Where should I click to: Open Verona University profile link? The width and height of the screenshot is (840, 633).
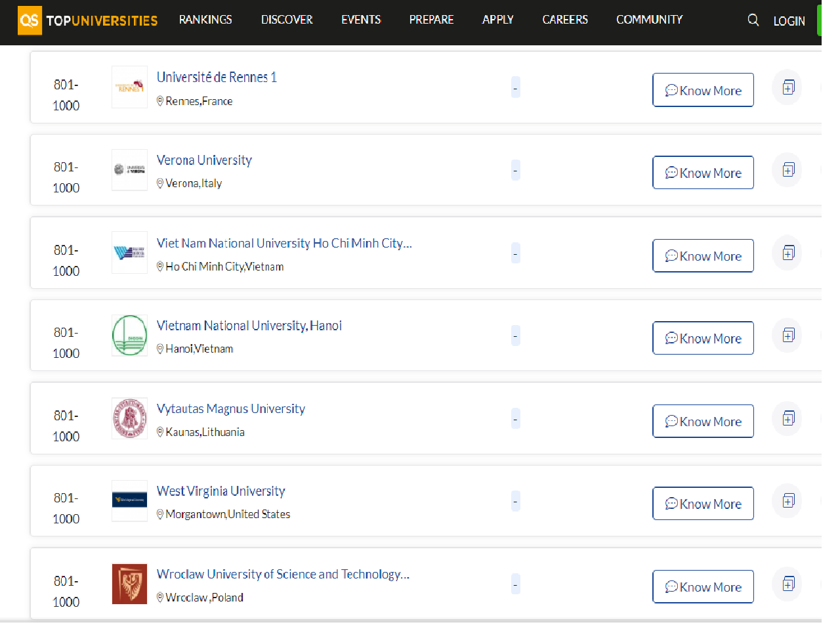tap(204, 160)
